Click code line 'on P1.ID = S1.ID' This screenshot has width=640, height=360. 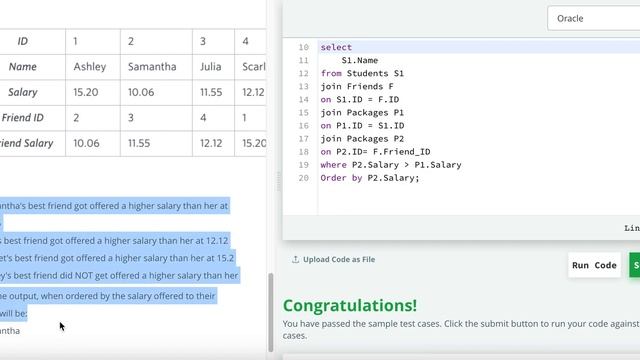coord(362,126)
